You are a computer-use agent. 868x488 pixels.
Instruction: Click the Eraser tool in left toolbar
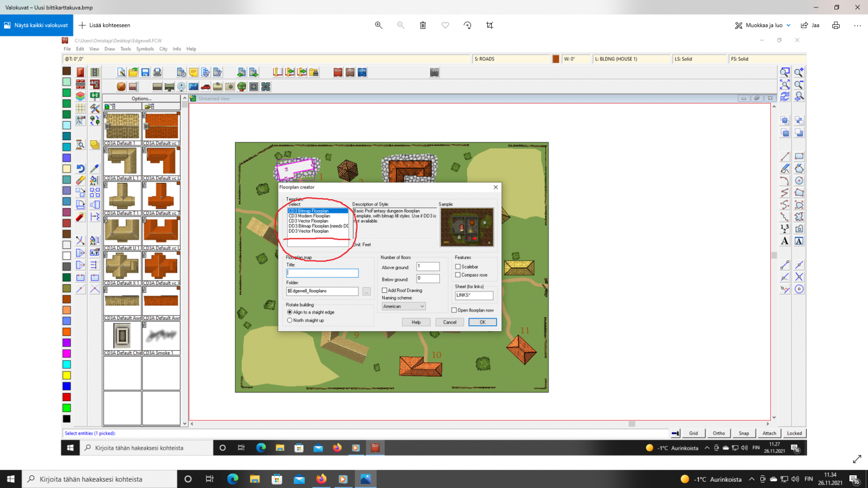(x=80, y=181)
